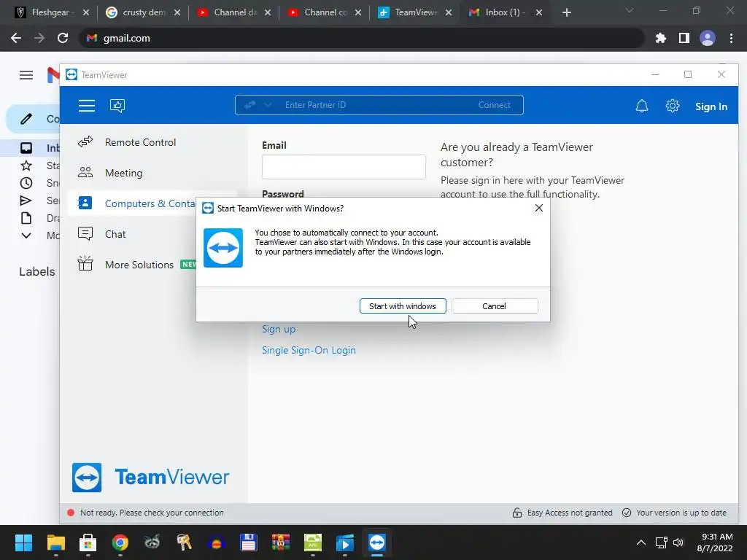Close the Start TeamViewer with Windows dialog
The width and height of the screenshot is (747, 560).
(x=539, y=208)
